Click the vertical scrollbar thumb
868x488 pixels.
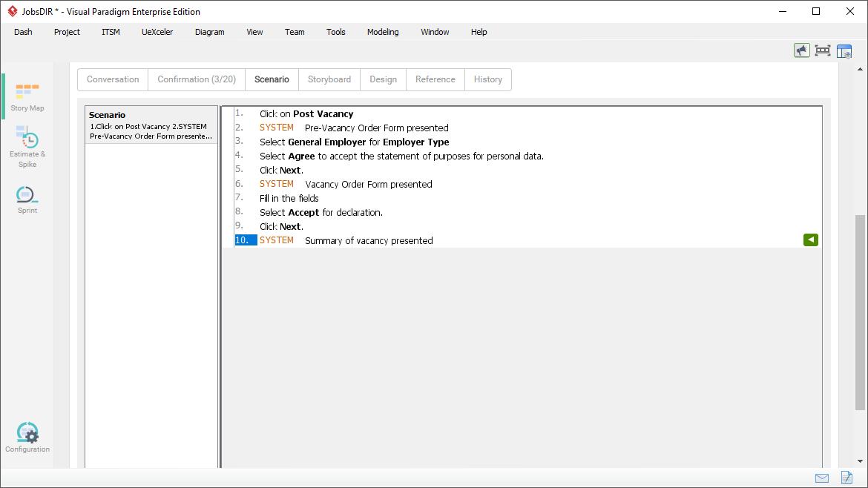(860, 311)
